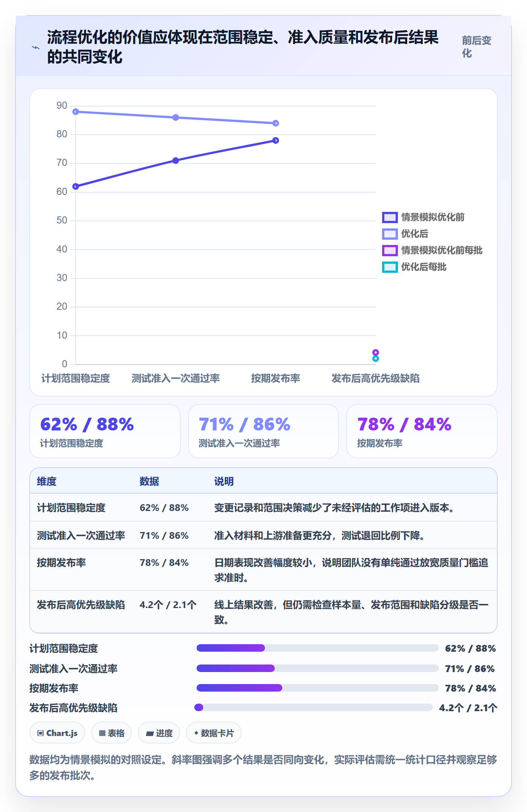Click the 优化后 point at 计划范围稳定度

pyautogui.click(x=76, y=112)
